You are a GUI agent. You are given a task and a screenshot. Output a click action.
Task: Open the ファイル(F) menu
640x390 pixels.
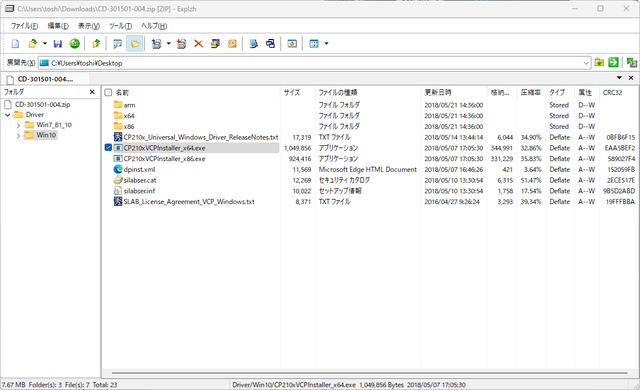(24, 26)
